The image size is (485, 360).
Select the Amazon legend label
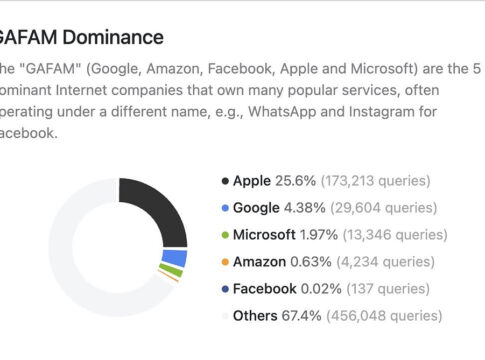pos(259,262)
